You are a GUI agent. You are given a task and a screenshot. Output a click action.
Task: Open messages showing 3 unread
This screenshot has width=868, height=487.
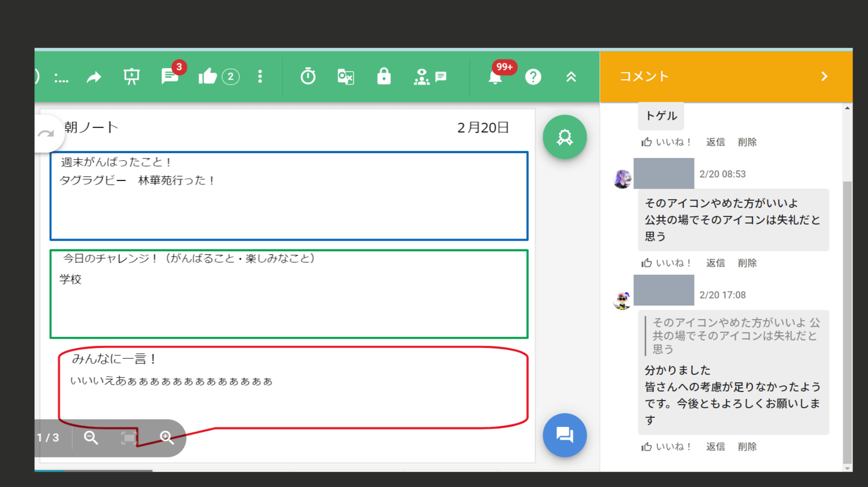coord(170,76)
